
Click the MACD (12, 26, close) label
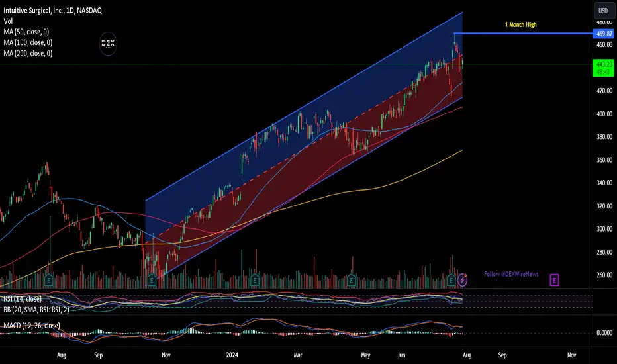32,326
